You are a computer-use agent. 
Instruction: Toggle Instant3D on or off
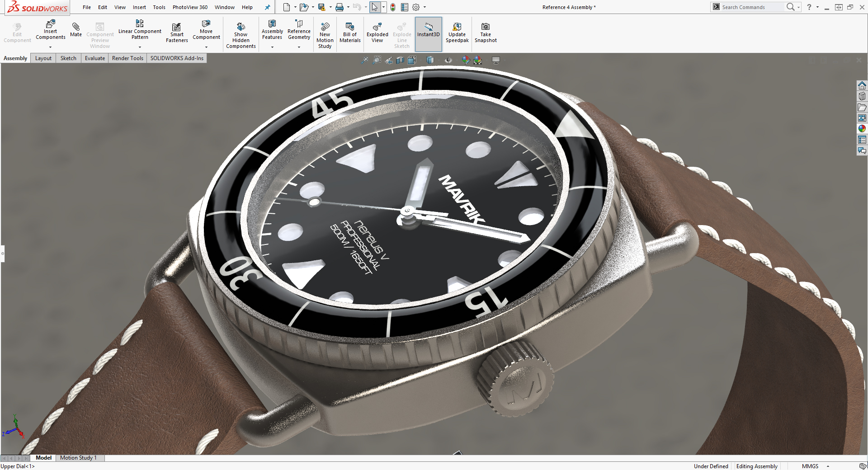[428, 31]
